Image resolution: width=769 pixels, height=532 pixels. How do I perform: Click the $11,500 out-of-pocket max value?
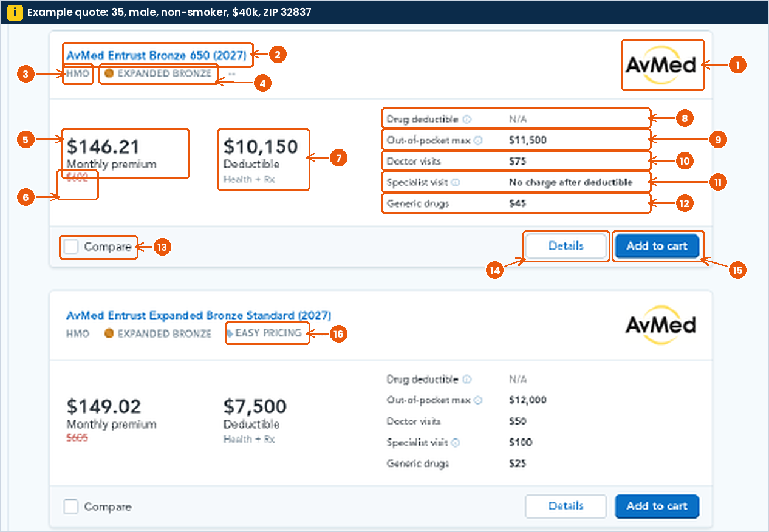tap(528, 140)
